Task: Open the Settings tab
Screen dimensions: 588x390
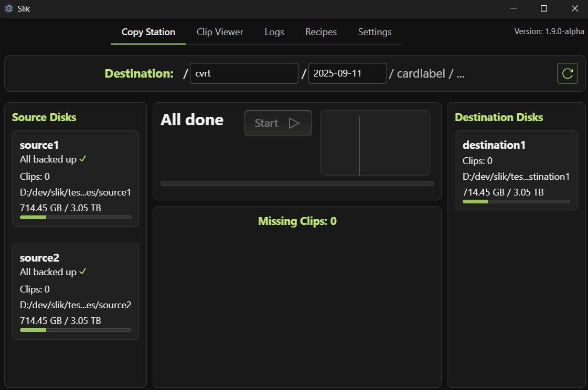Action: [375, 32]
